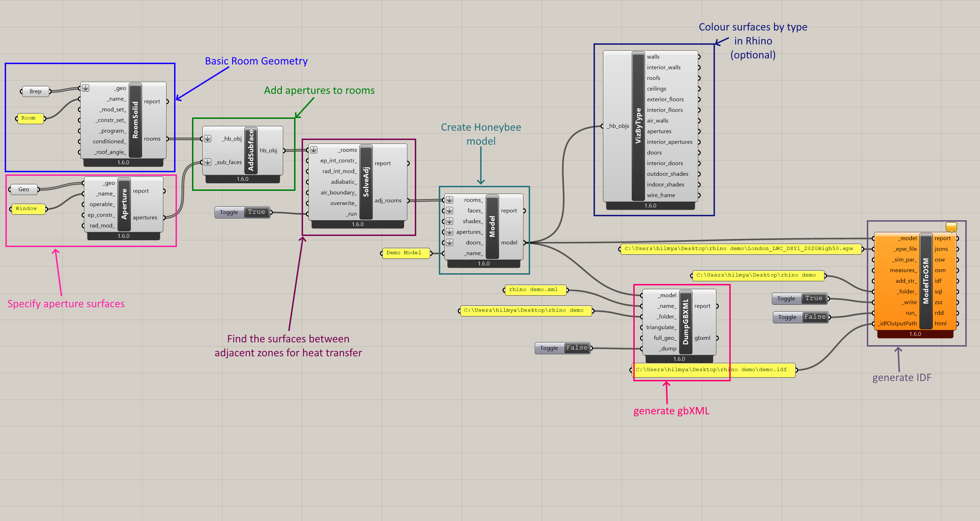The height and width of the screenshot is (521, 980).
Task: Click the RoomSolid component's _geo arrow icon
Action: click(86, 88)
